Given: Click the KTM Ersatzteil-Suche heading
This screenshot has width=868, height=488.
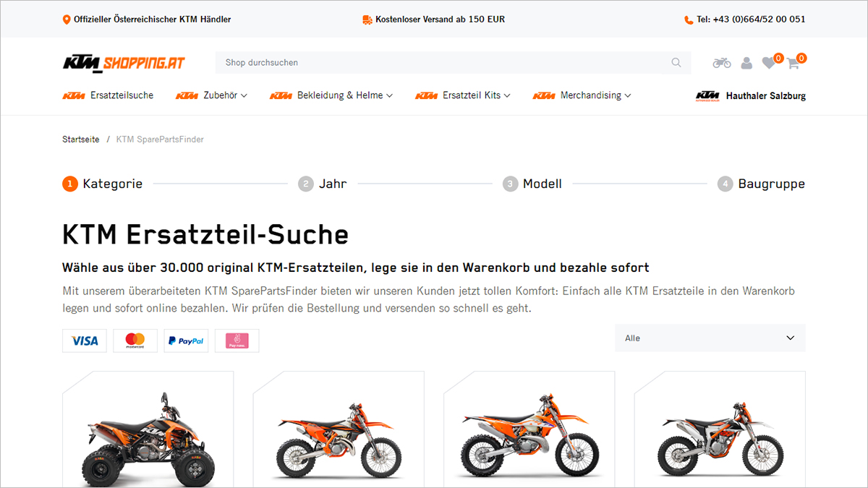Looking at the screenshot, I should (205, 234).
